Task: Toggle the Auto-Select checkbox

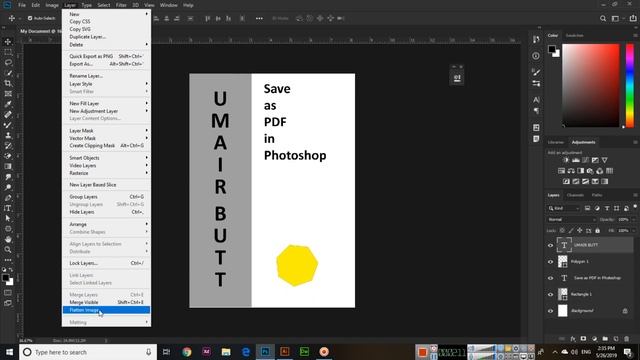Action: pos(30,18)
